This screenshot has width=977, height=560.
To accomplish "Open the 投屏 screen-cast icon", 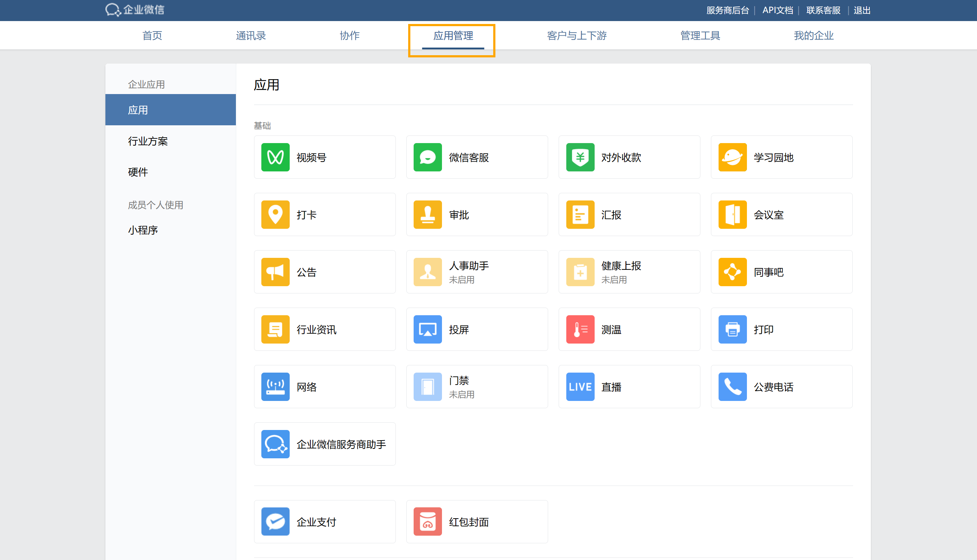I will pyautogui.click(x=428, y=329).
